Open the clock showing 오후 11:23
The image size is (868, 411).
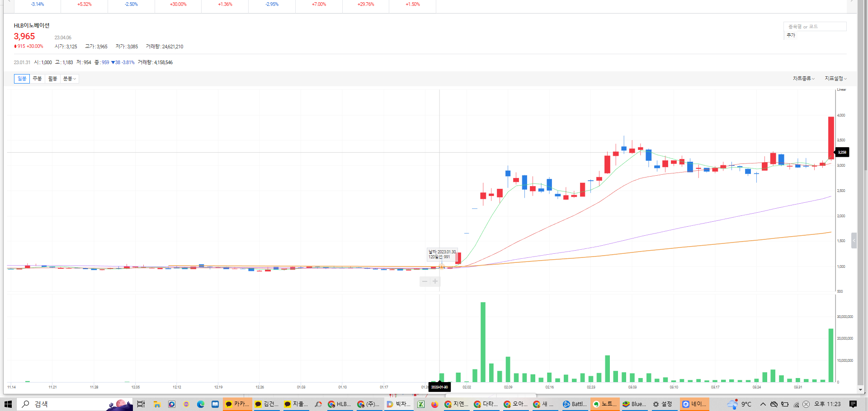point(827,404)
